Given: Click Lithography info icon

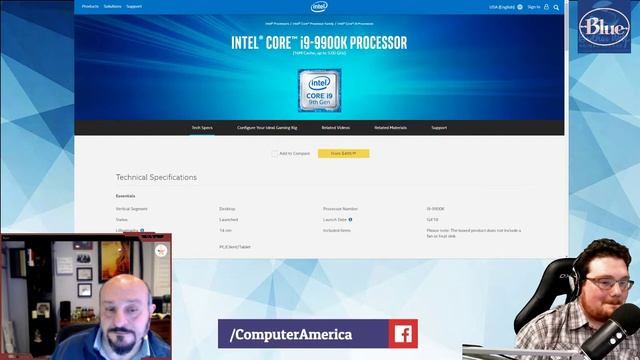Looking at the screenshot, I should 142,231.
